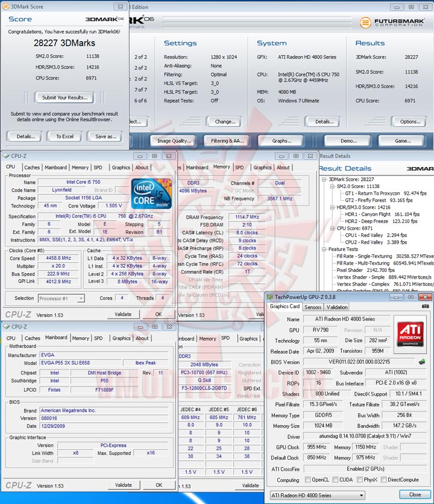Click GPU Clock field showing 955 MHz

[316, 447]
